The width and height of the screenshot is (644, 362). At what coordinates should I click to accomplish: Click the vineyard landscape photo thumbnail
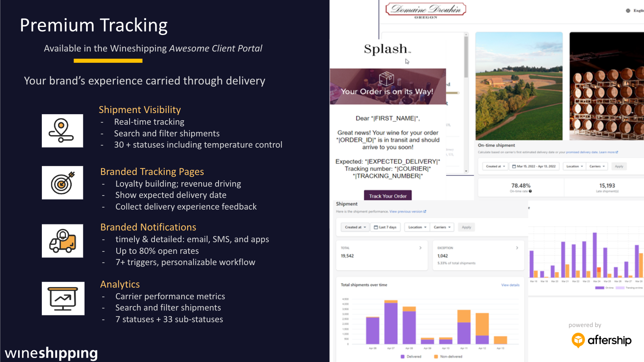(x=519, y=86)
